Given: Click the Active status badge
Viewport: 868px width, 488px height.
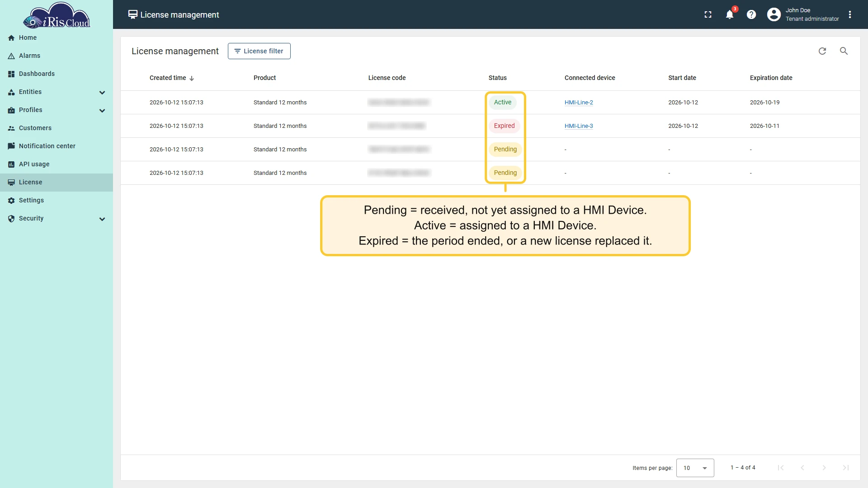Looking at the screenshot, I should [x=503, y=102].
